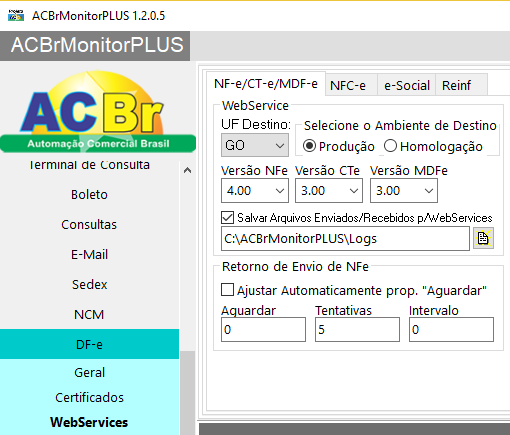The image size is (510, 435).
Task: Select the DF-e sidebar section
Action: 89,344
